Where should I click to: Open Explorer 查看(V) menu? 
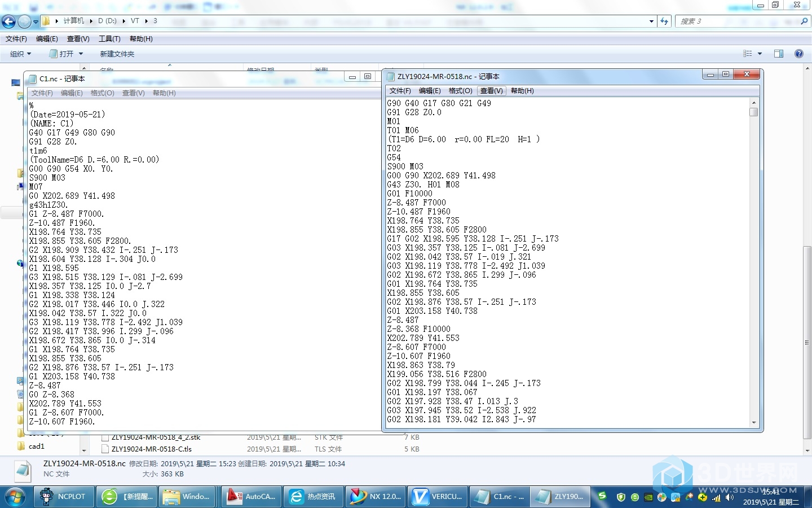coord(78,39)
